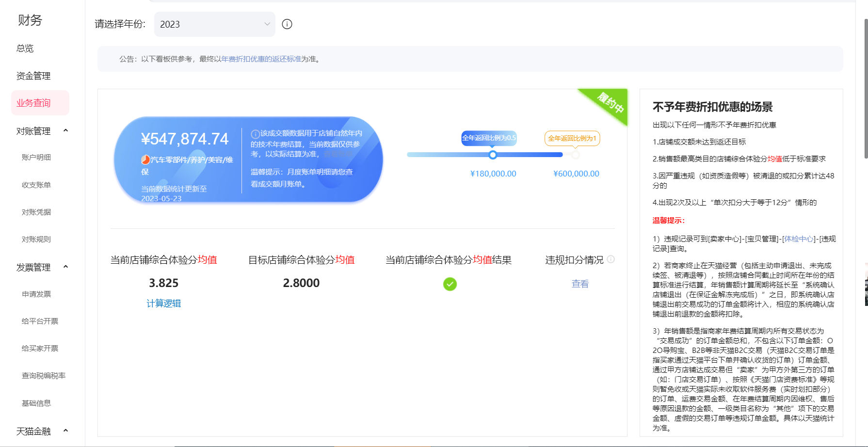The height and width of the screenshot is (447, 868).
Task: Collapse the 对账管理 menu section
Action: tap(65, 130)
